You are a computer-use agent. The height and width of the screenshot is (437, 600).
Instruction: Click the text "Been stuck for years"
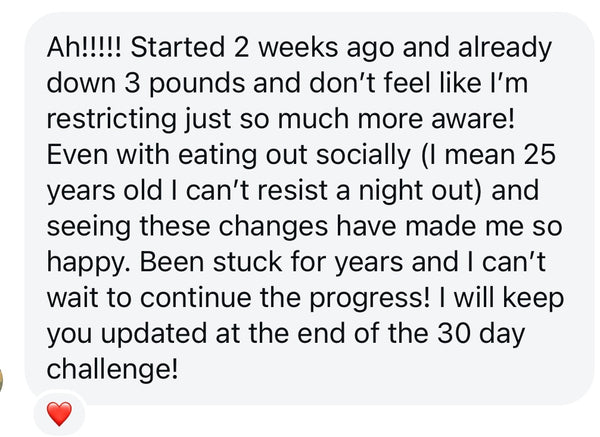point(263,262)
